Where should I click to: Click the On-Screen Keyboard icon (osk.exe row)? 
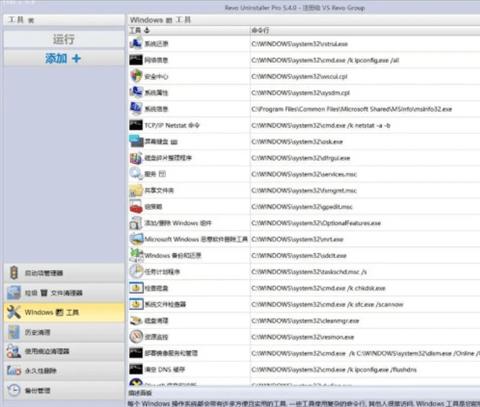[136, 141]
